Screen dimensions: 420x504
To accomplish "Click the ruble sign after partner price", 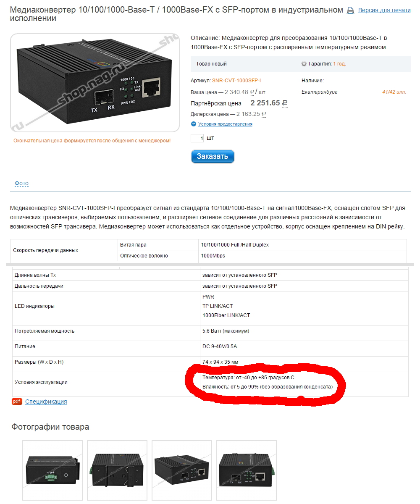I will point(284,103).
